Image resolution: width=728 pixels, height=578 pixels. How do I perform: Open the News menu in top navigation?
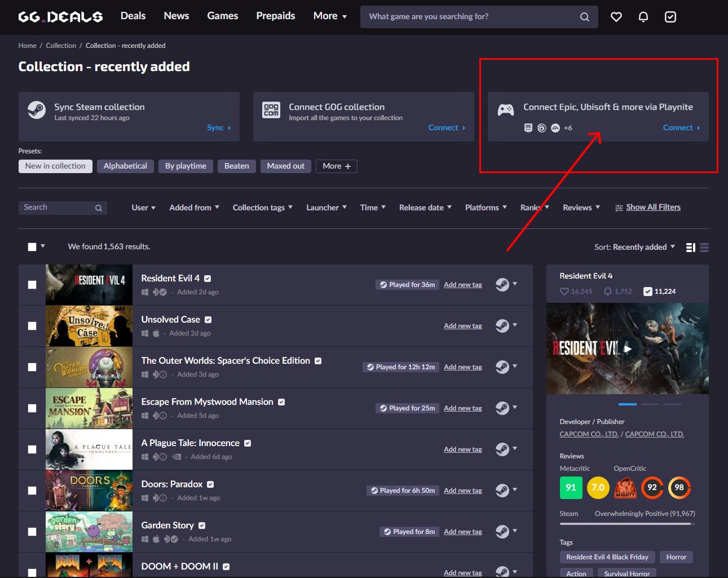coord(177,16)
